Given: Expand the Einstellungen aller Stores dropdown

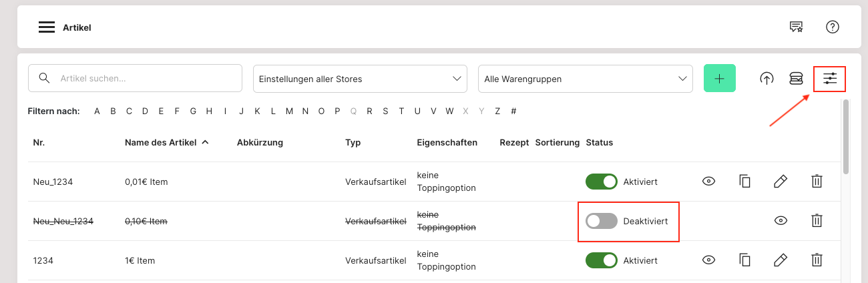Looking at the screenshot, I should pos(359,79).
